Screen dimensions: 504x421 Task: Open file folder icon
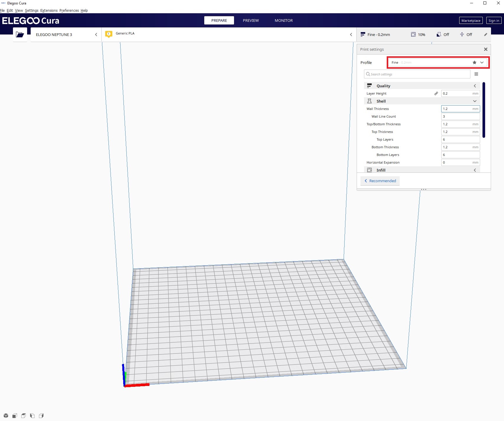coord(20,34)
